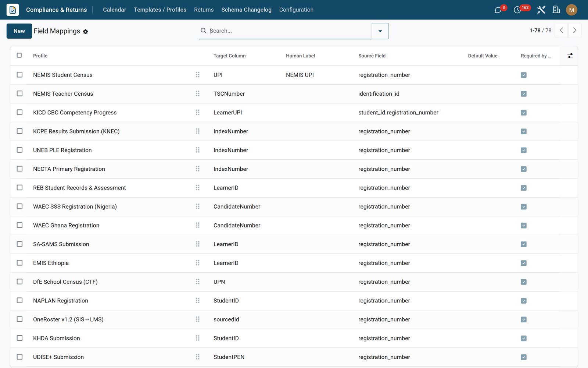This screenshot has width=588, height=368.
Task: Select the UNEB PLE Registration row checkbox
Action: coord(19,150)
